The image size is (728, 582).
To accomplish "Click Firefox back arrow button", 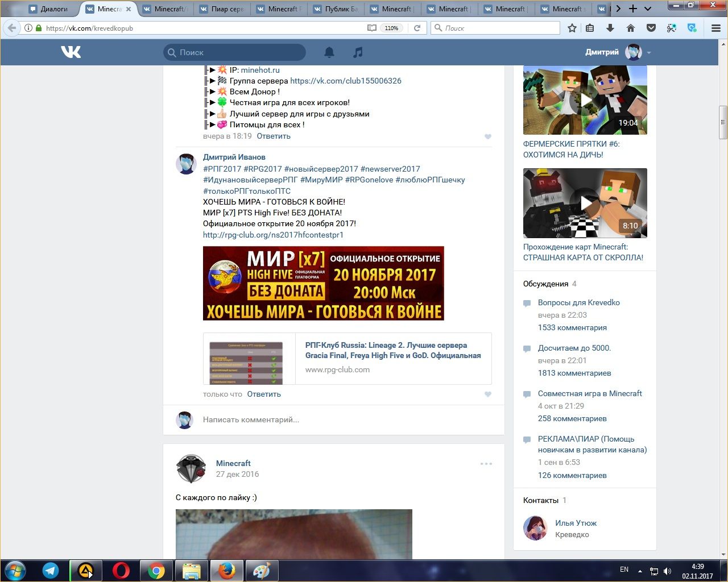I will (12, 28).
